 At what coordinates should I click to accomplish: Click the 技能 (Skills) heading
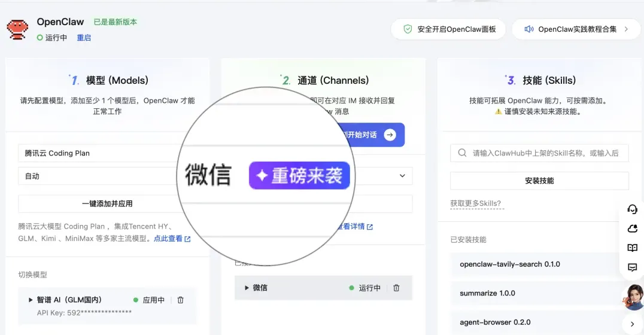(549, 81)
